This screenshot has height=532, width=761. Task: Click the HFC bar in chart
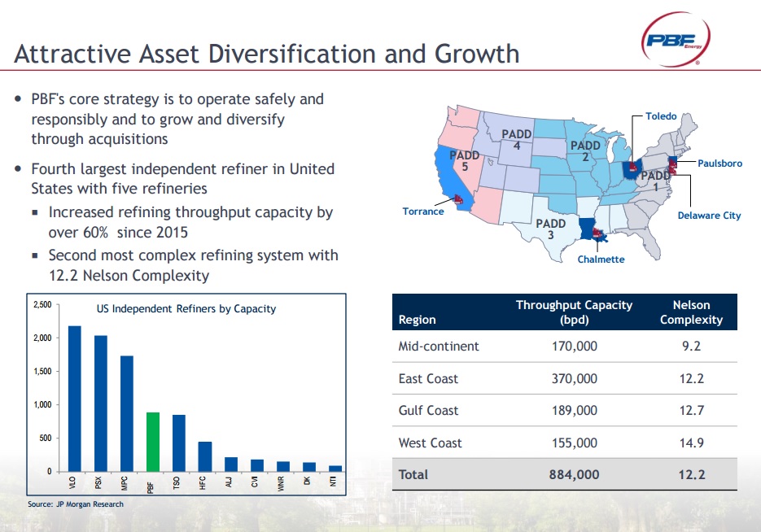pyautogui.click(x=205, y=456)
